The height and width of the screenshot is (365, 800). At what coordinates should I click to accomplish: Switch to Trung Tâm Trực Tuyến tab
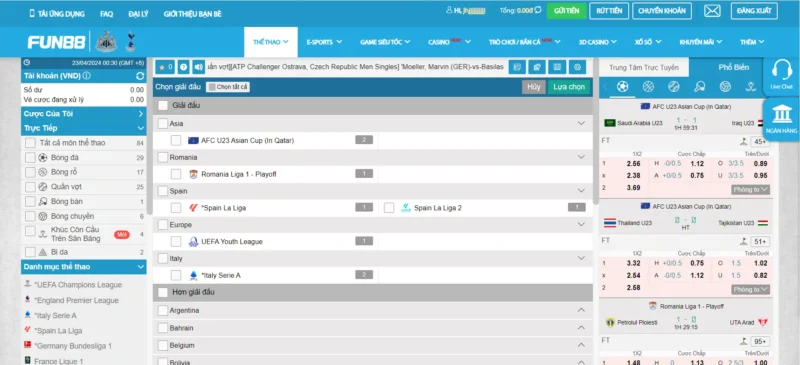coord(643,67)
